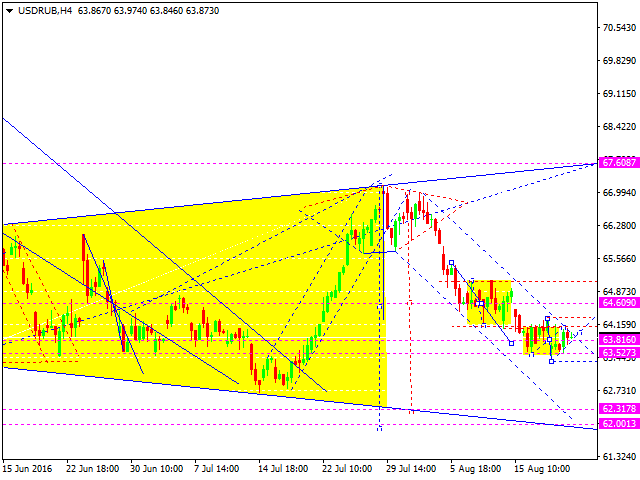
Task: Select the 22 Jun 18:00 time axis label
Action: [93, 469]
